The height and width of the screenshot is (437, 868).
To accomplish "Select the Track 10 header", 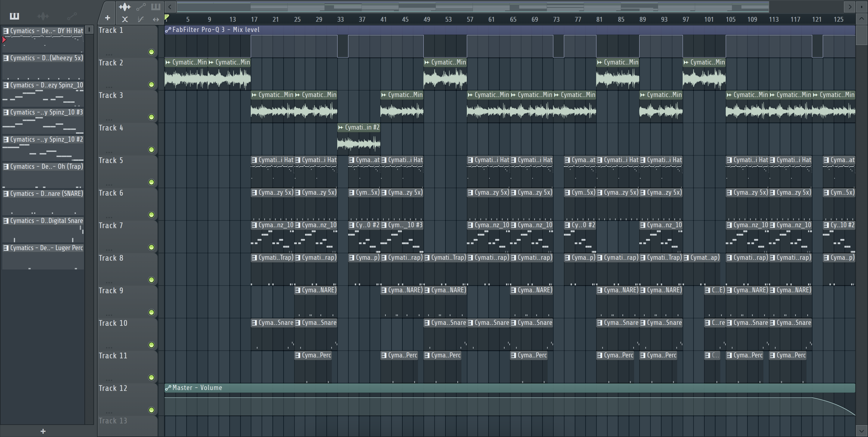I will pos(128,334).
